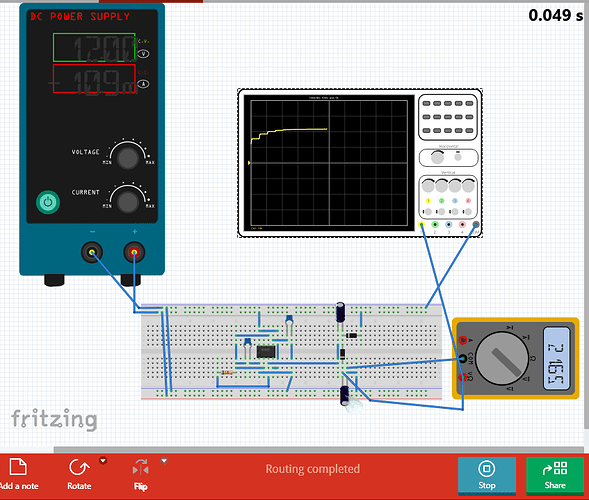
Task: Click the oscilloscope horizontal knob
Action: pyautogui.click(x=437, y=157)
